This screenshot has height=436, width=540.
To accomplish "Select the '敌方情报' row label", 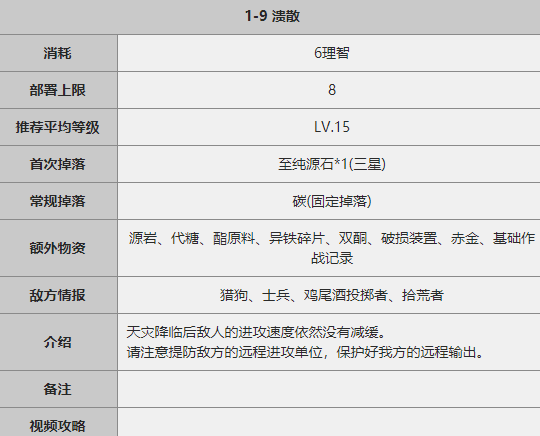I will [x=58, y=295].
